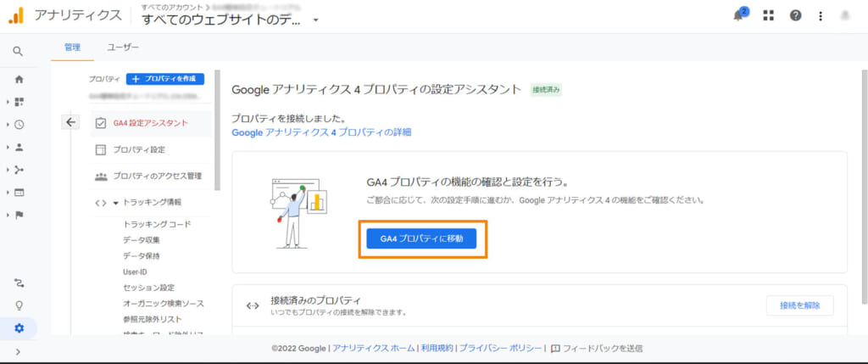Image resolution: width=868 pixels, height=364 pixels.
Task: Open セッション設定 submenu item
Action: pyautogui.click(x=149, y=288)
